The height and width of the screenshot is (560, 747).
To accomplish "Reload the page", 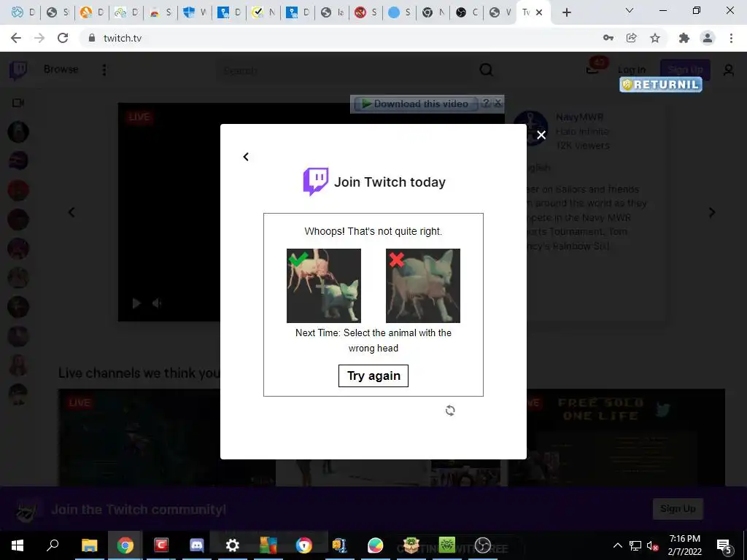I will click(x=63, y=38).
